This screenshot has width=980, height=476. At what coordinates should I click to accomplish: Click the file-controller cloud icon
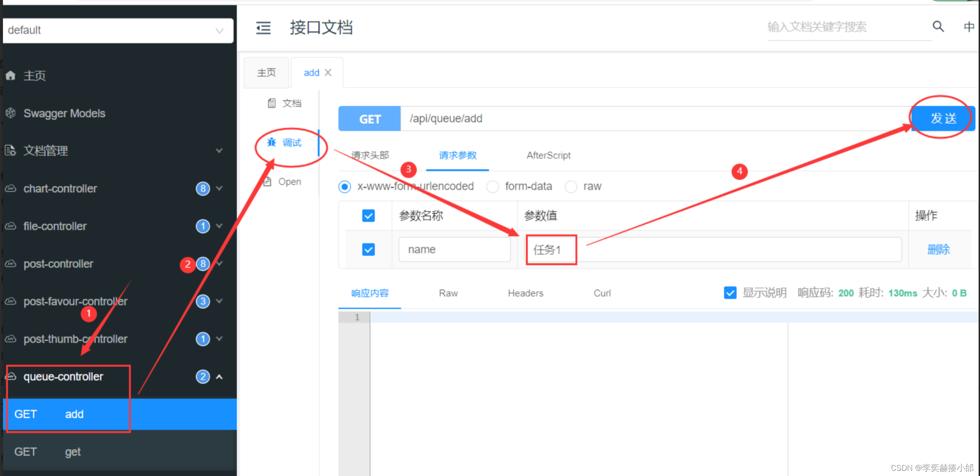(10, 226)
